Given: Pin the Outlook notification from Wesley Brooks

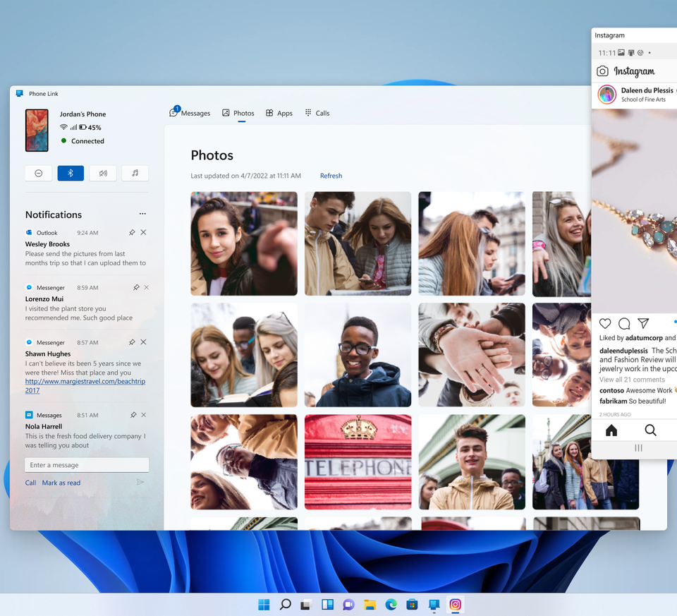Looking at the screenshot, I should tap(132, 232).
